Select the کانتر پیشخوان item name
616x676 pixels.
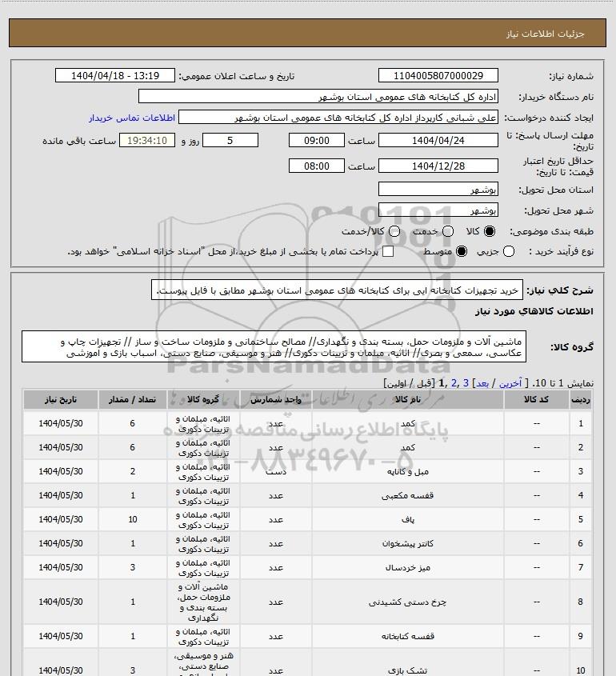407,544
